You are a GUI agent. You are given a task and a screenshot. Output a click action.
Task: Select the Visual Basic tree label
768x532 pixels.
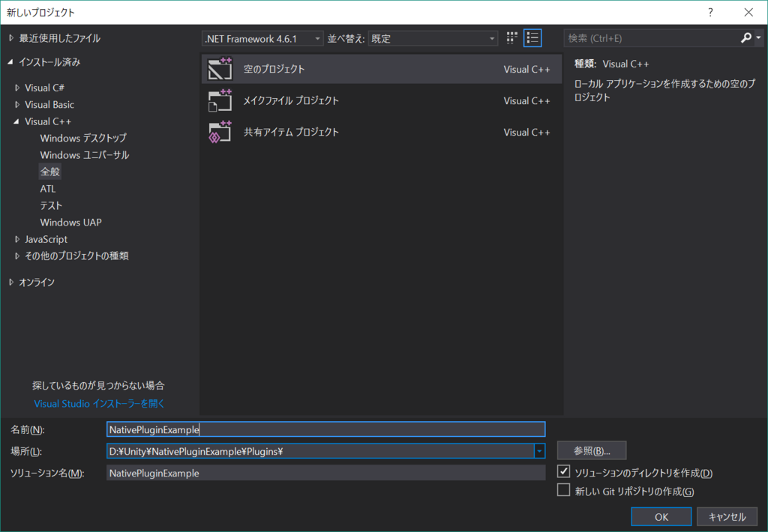point(49,104)
